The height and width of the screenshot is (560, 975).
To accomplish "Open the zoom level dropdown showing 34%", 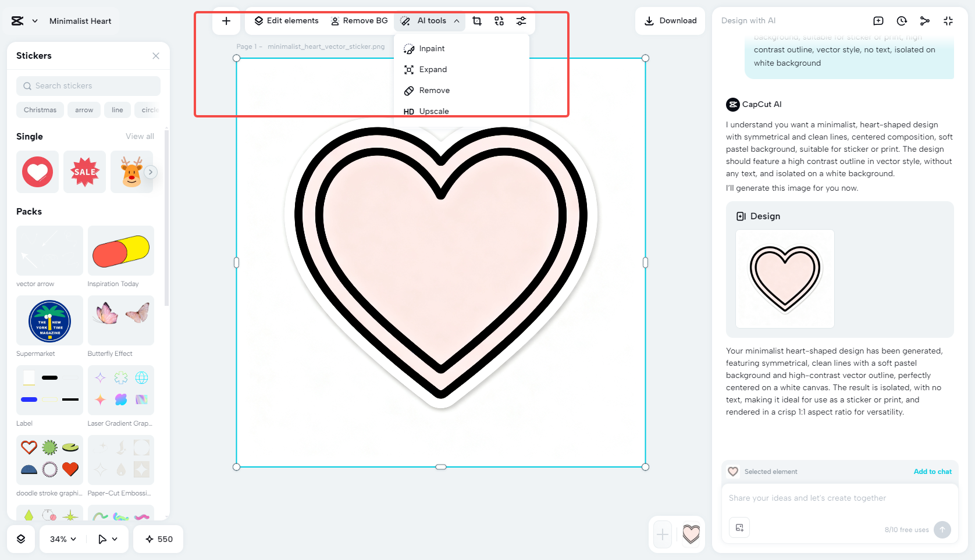I will (61, 539).
